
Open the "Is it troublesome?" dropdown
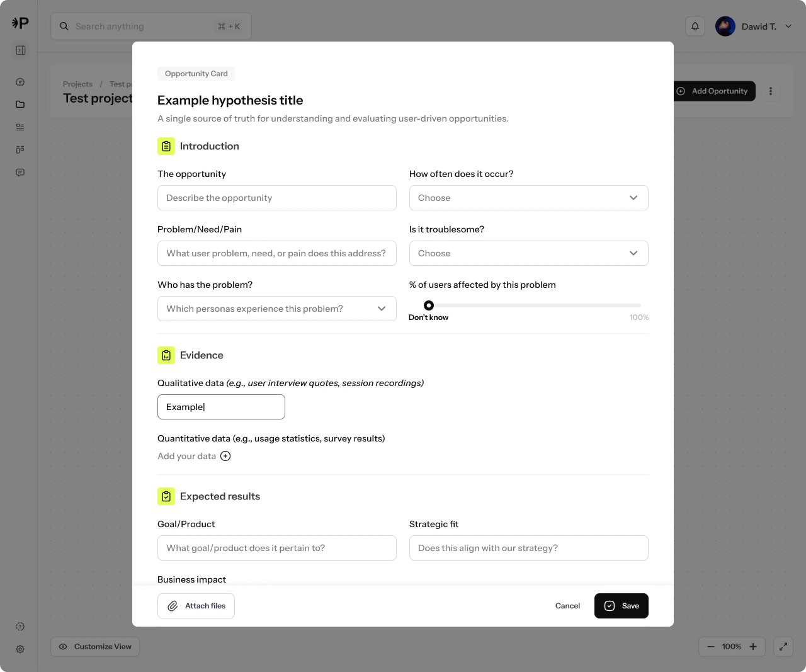pyautogui.click(x=528, y=253)
